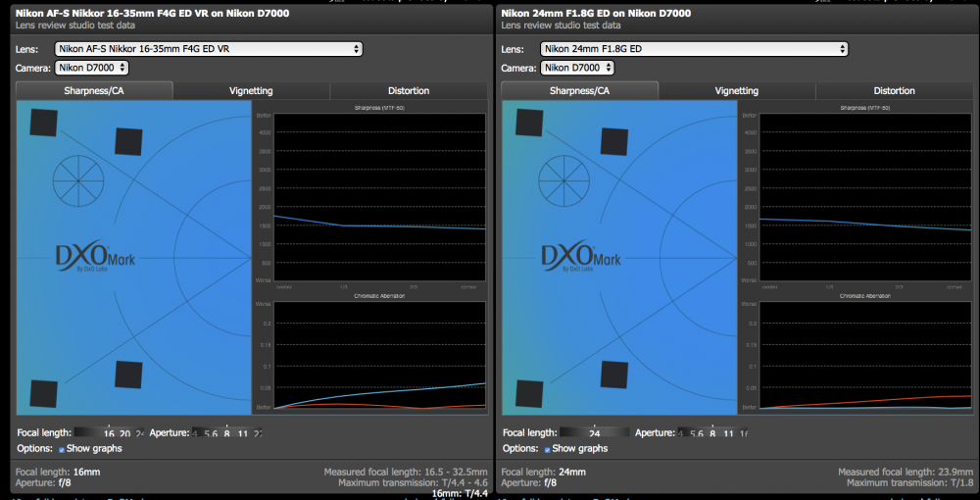Image resolution: width=980 pixels, height=500 pixels.
Task: Open the Lens dropdown in the 24mm F1.8G panel
Action: pos(695,49)
